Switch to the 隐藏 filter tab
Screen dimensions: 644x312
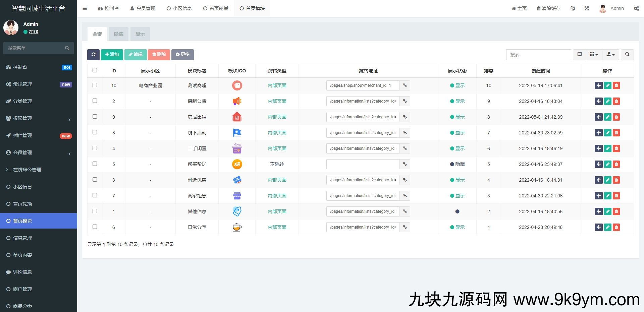click(x=119, y=34)
